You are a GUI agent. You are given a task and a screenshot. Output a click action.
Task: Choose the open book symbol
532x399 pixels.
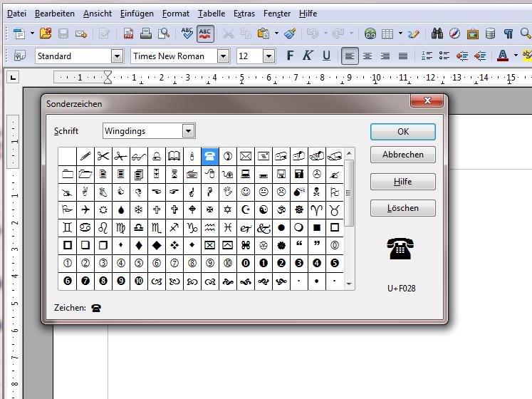[174, 156]
